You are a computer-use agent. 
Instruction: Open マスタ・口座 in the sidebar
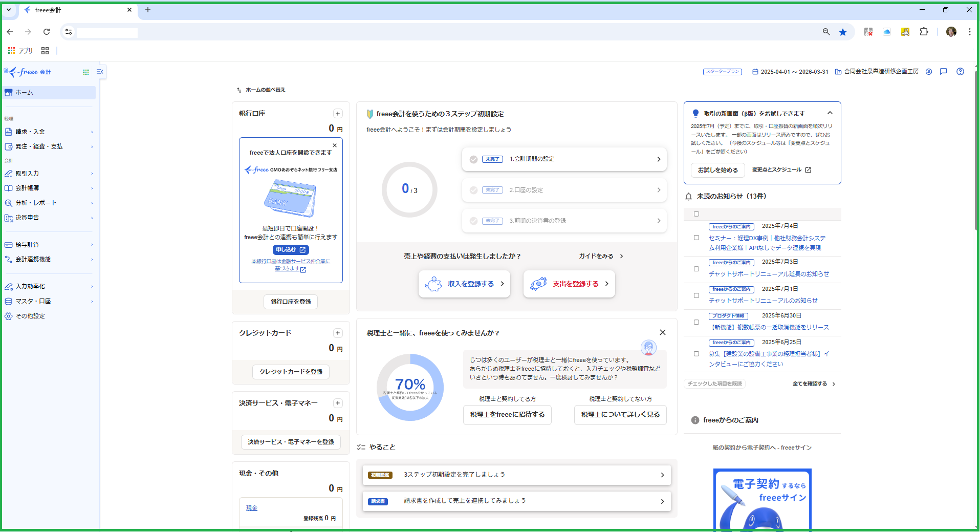pos(49,302)
